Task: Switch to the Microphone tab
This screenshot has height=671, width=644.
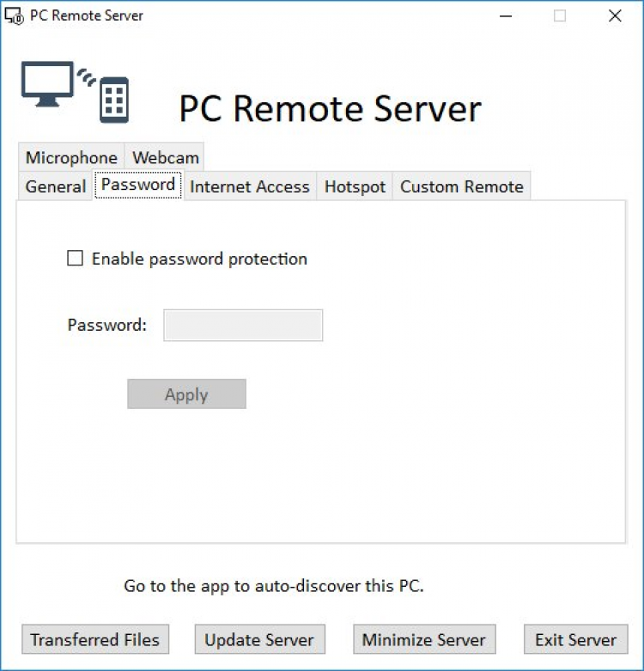Action: tap(71, 157)
